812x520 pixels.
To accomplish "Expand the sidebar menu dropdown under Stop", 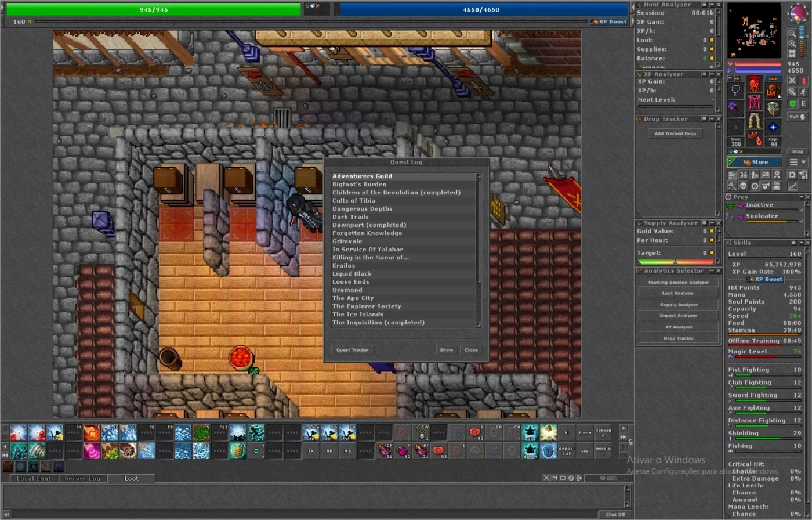I will tap(797, 162).
